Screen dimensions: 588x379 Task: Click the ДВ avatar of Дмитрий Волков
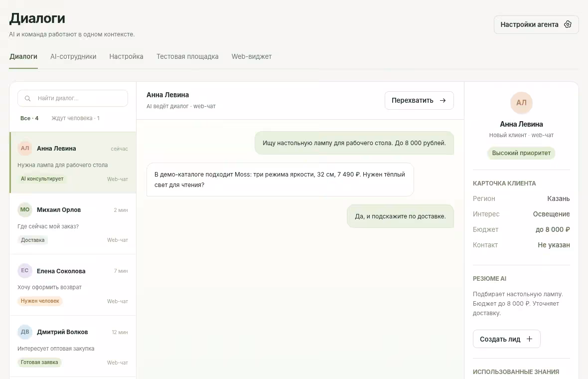pyautogui.click(x=25, y=332)
